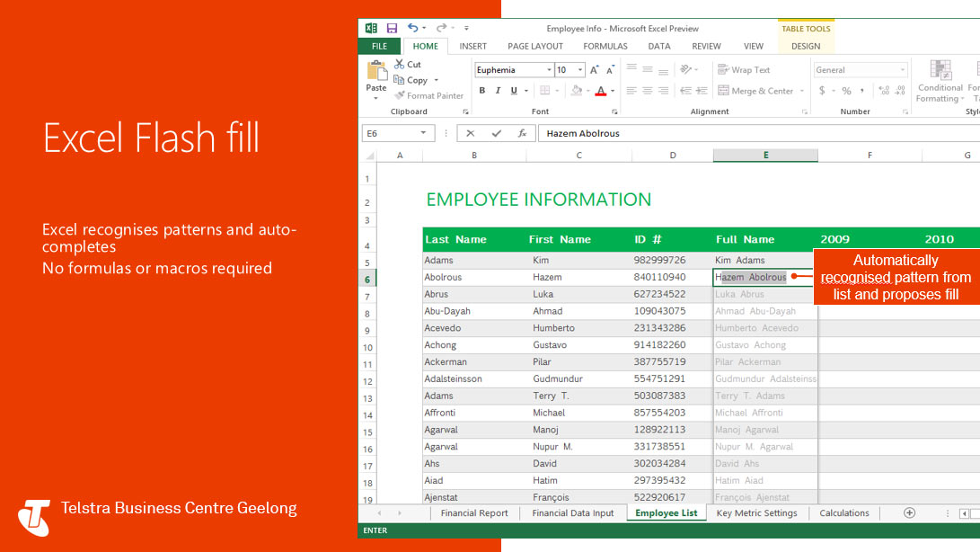Apply Comma Style format
980x552 pixels.
click(862, 91)
